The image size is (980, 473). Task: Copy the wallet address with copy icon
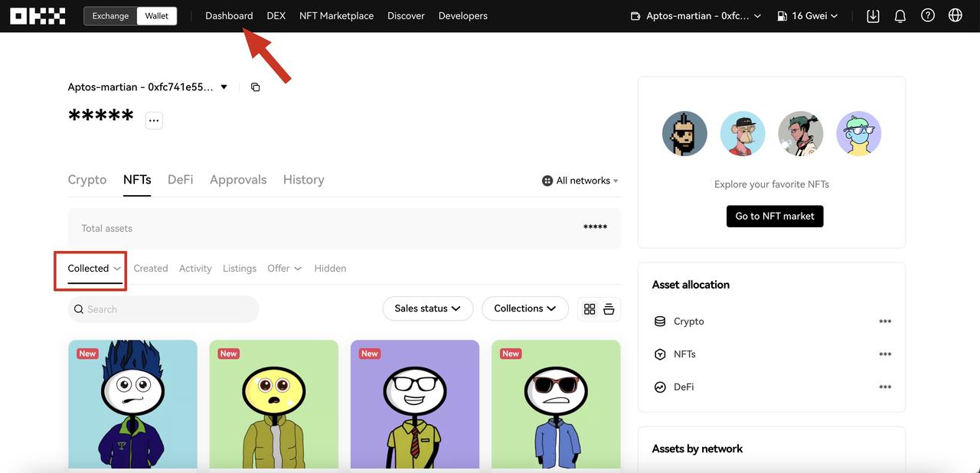[256, 87]
